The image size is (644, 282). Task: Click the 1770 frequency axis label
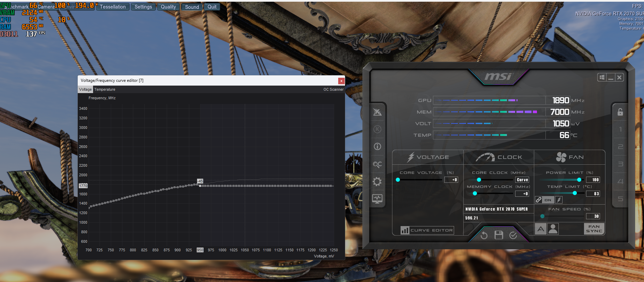[x=83, y=186]
